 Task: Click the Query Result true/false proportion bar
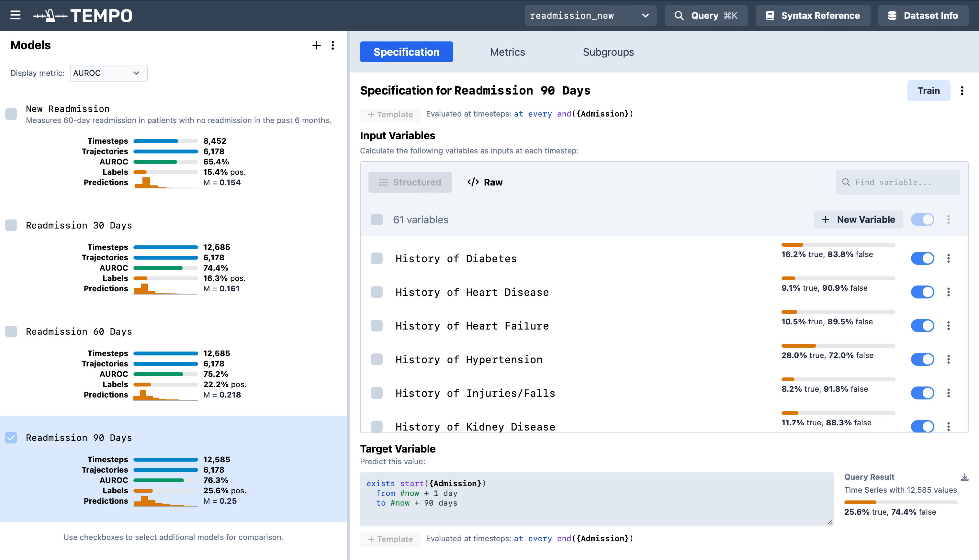click(901, 502)
